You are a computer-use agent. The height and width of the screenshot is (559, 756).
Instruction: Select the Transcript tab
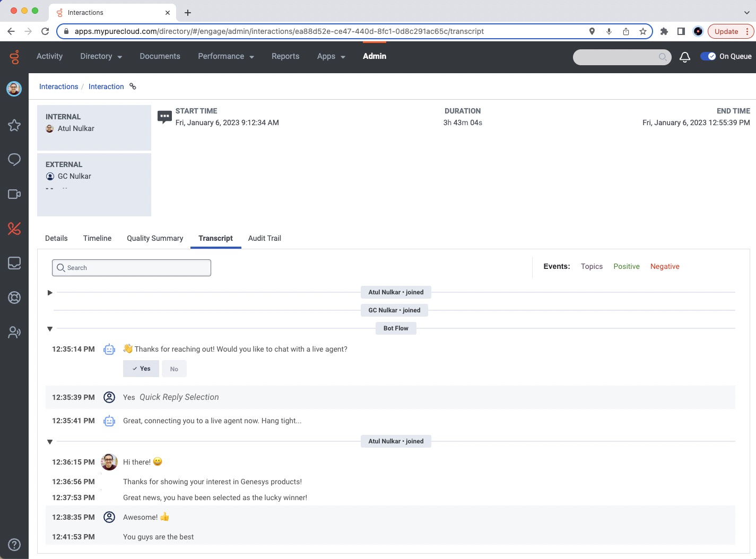pyautogui.click(x=215, y=238)
